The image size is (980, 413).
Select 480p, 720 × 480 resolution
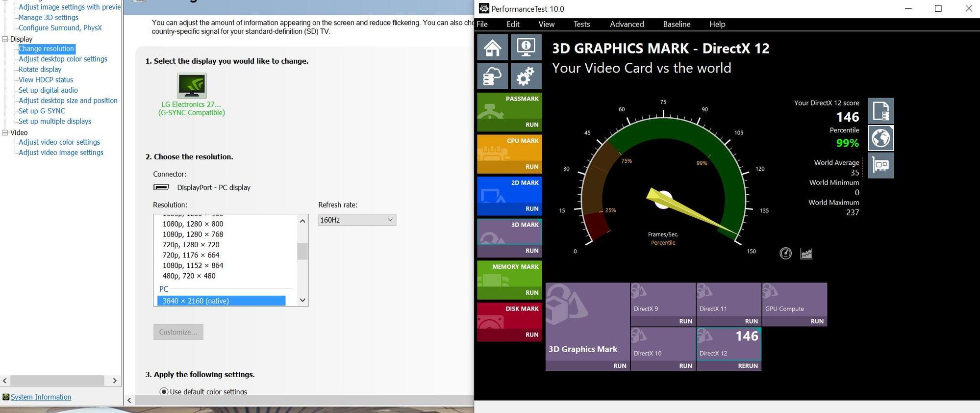pos(189,276)
